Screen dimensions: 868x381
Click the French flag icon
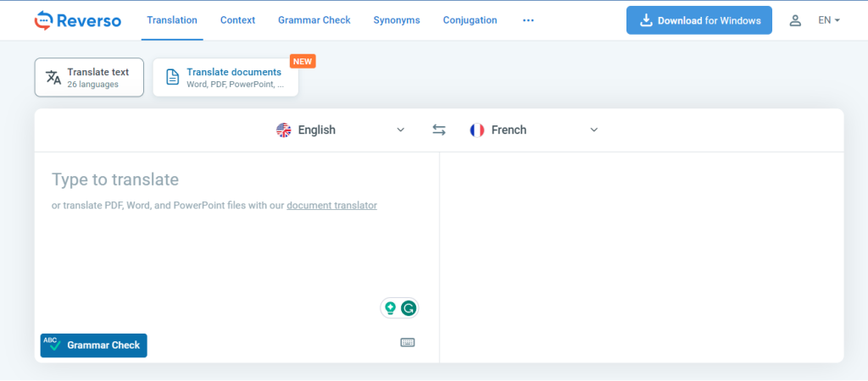tap(476, 130)
